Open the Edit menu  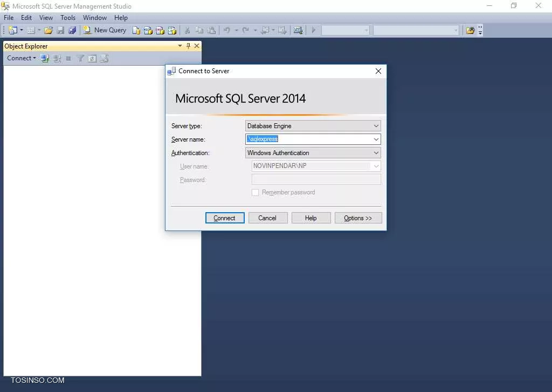click(26, 18)
